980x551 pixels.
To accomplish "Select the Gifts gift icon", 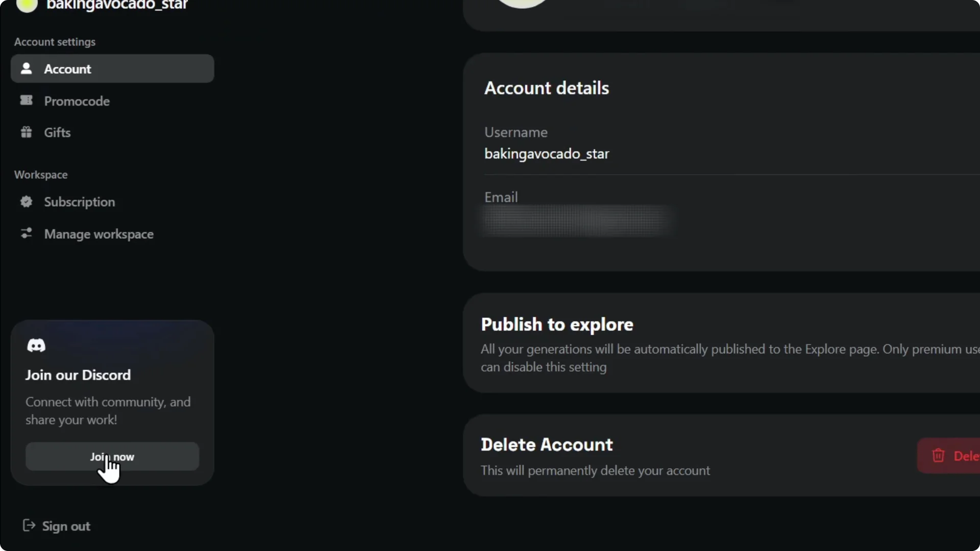I will 26,132.
